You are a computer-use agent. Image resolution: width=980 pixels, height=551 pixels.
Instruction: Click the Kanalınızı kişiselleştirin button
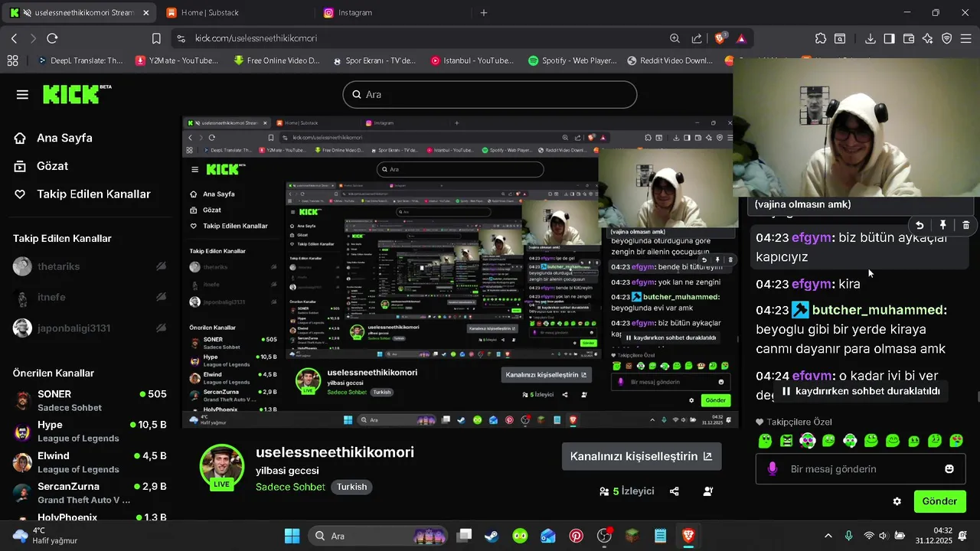(x=641, y=456)
